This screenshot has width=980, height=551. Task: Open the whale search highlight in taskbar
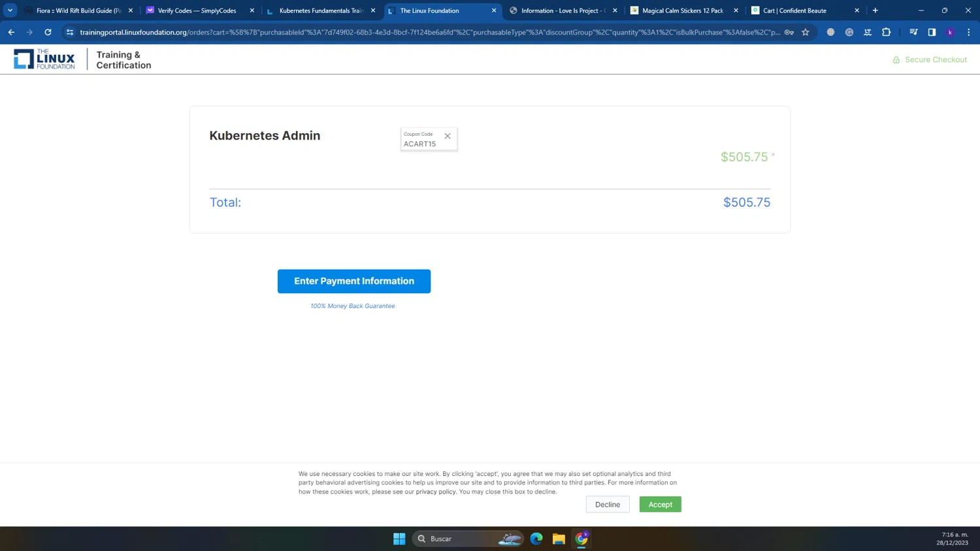510,539
